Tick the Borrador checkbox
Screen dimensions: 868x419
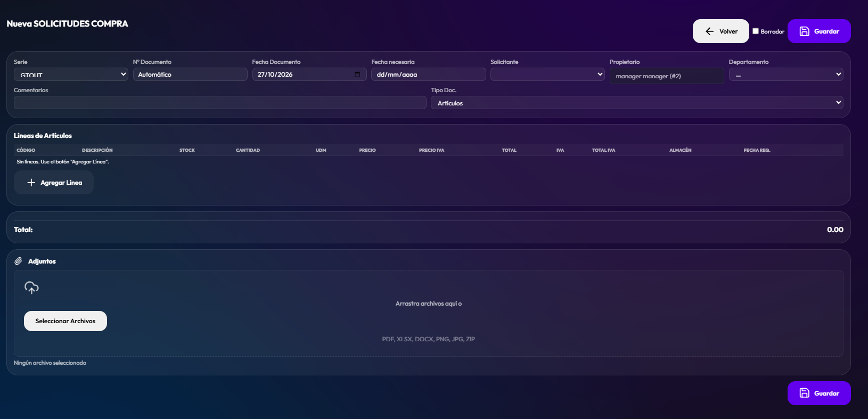tap(755, 31)
